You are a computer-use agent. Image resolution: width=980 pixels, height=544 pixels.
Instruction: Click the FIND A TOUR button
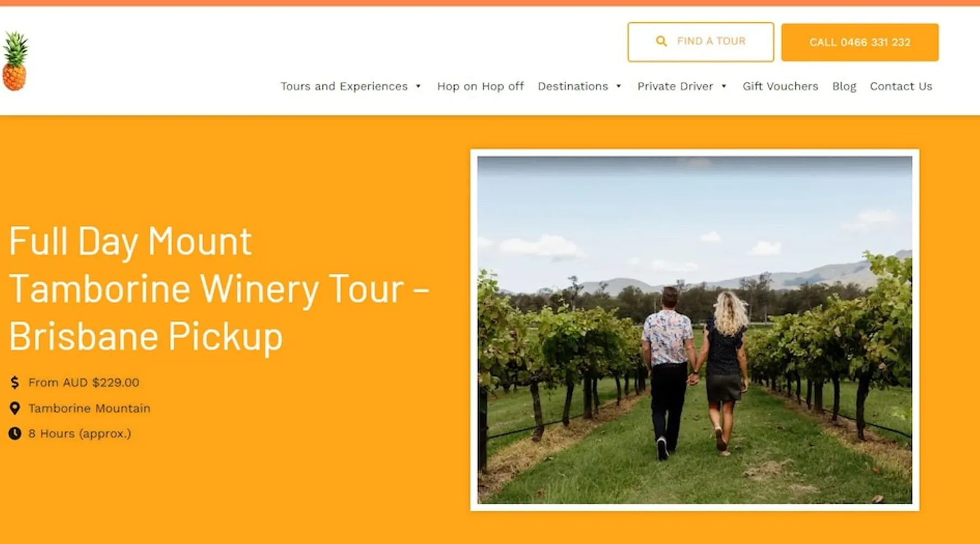pos(701,42)
